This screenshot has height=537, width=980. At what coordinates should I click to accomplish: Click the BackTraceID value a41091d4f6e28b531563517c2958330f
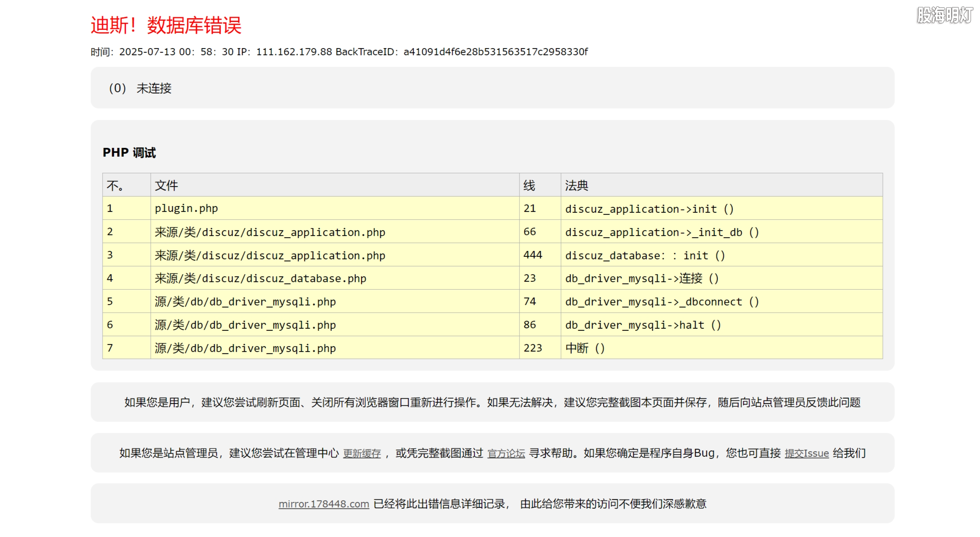coord(496,52)
